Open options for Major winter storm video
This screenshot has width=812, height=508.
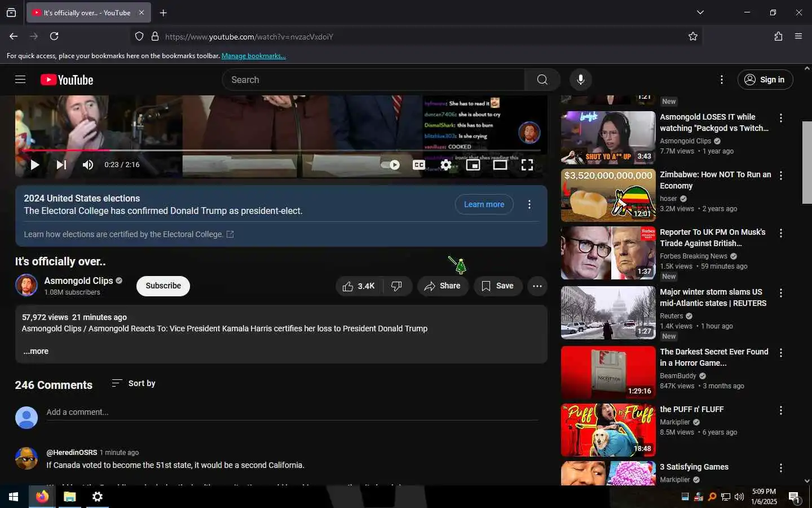pos(780,293)
